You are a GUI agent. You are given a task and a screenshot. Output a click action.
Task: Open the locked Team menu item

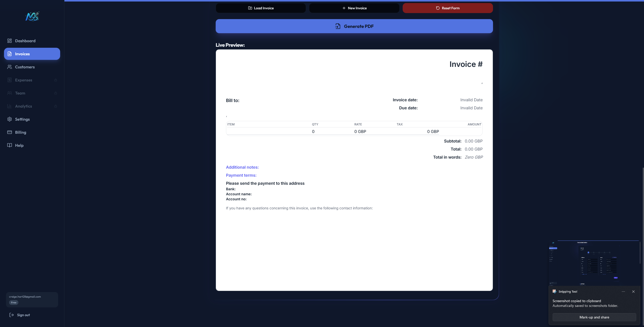20,93
